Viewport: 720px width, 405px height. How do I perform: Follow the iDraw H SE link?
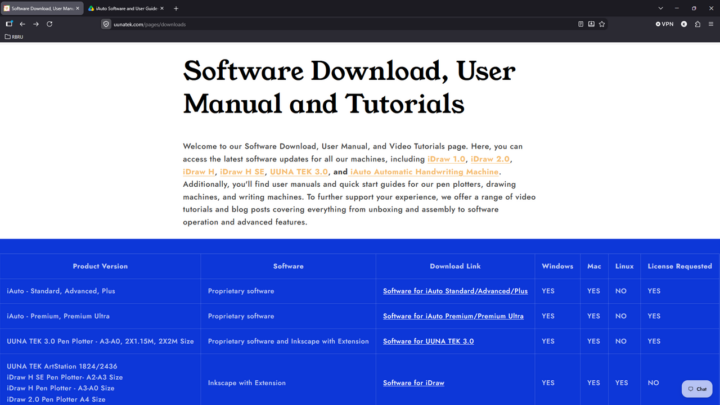point(242,172)
